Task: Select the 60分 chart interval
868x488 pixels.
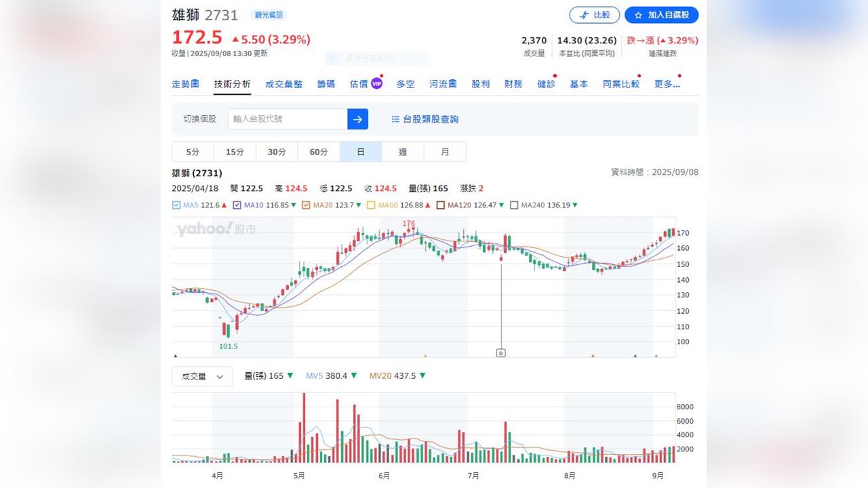Action: [x=319, y=152]
